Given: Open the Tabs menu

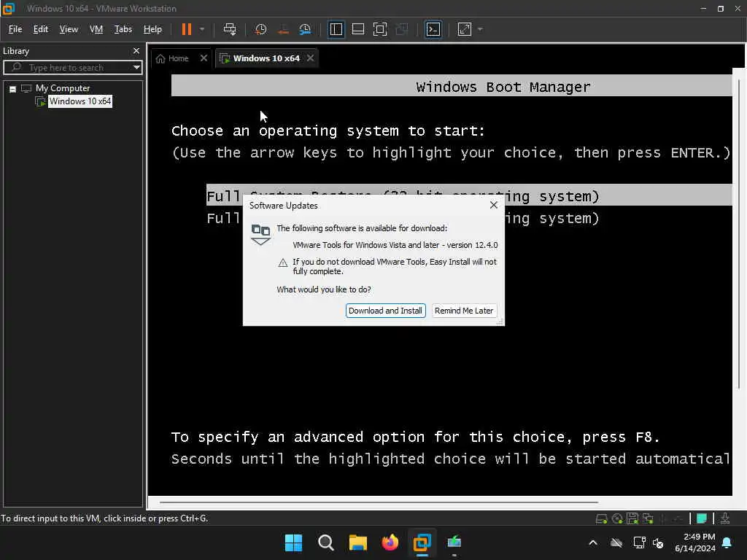Looking at the screenshot, I should click(x=123, y=29).
